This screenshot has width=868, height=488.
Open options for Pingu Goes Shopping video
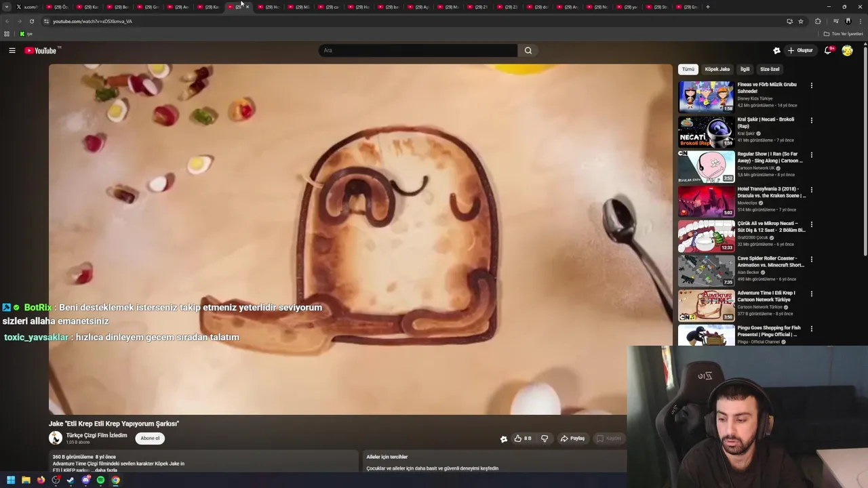click(811, 329)
